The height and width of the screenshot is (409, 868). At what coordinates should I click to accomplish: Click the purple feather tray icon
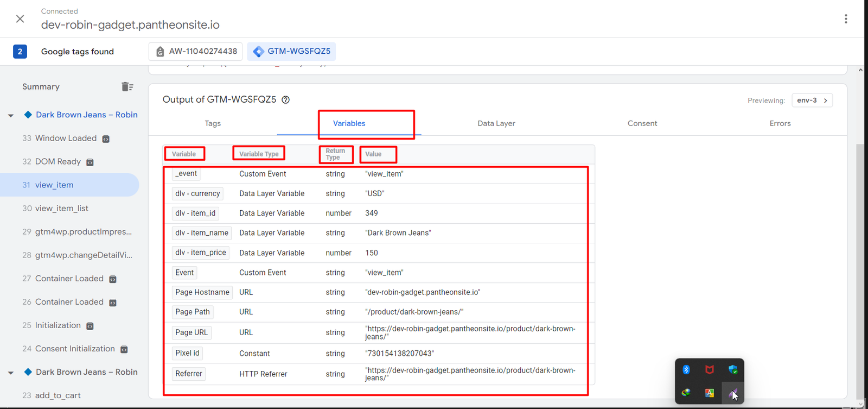click(732, 393)
